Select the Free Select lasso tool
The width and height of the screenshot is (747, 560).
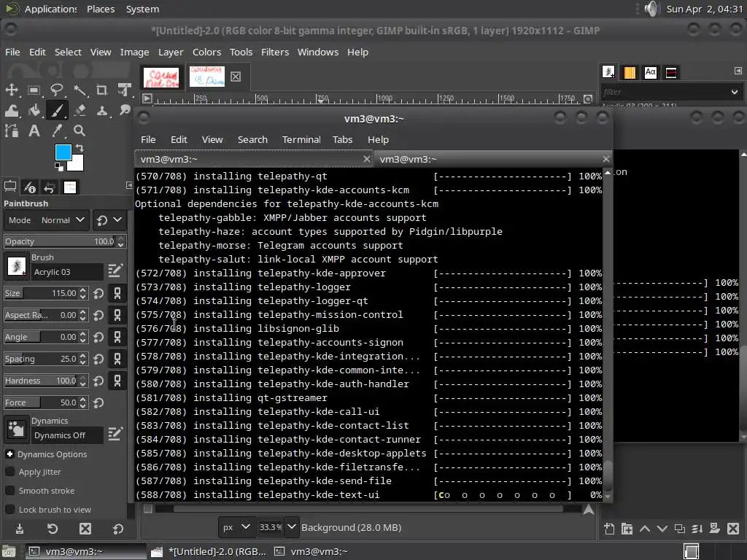click(x=57, y=90)
